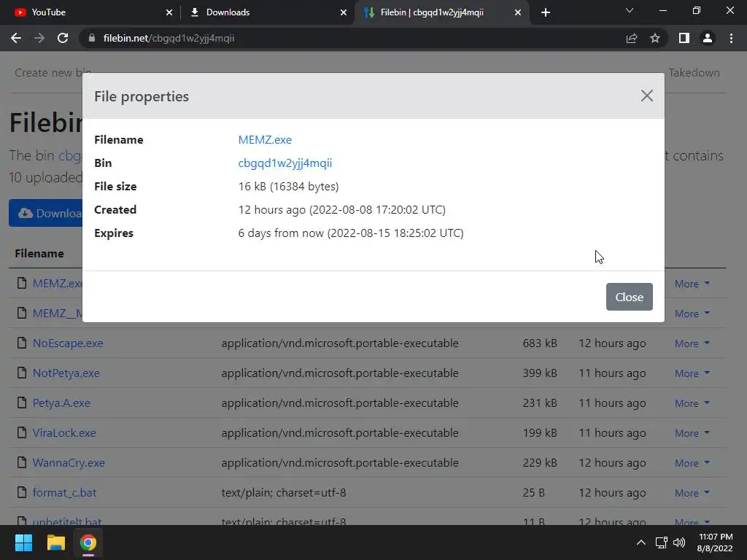
Task: Click the gray Close button in dialog
Action: click(x=629, y=297)
